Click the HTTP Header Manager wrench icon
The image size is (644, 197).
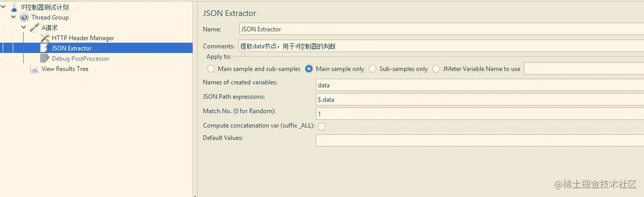coord(45,38)
